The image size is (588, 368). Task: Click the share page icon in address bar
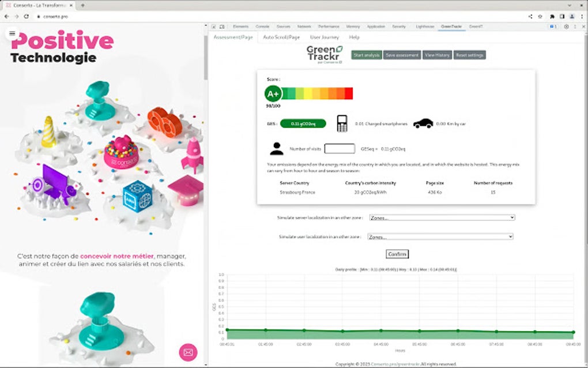coord(530,17)
